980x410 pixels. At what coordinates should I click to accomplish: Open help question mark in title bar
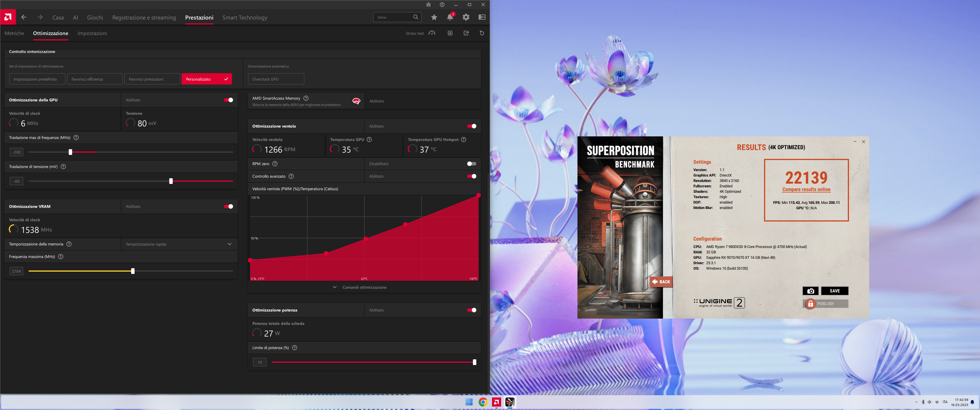click(442, 5)
